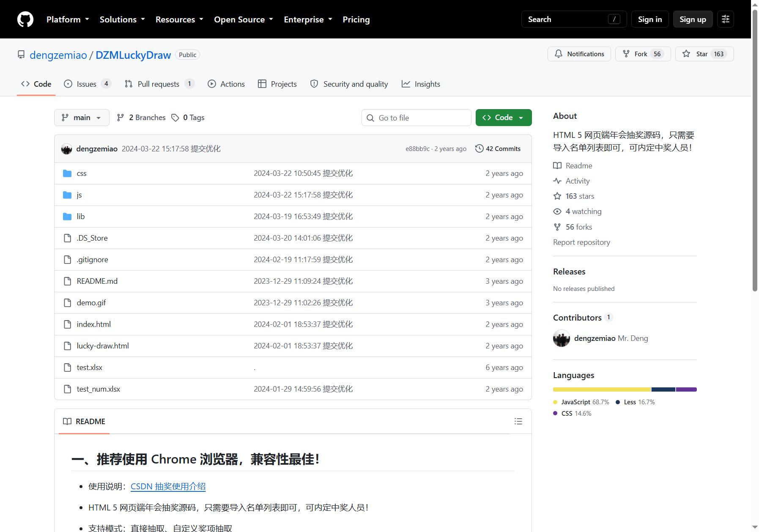Click the commit history clock icon

(479, 148)
